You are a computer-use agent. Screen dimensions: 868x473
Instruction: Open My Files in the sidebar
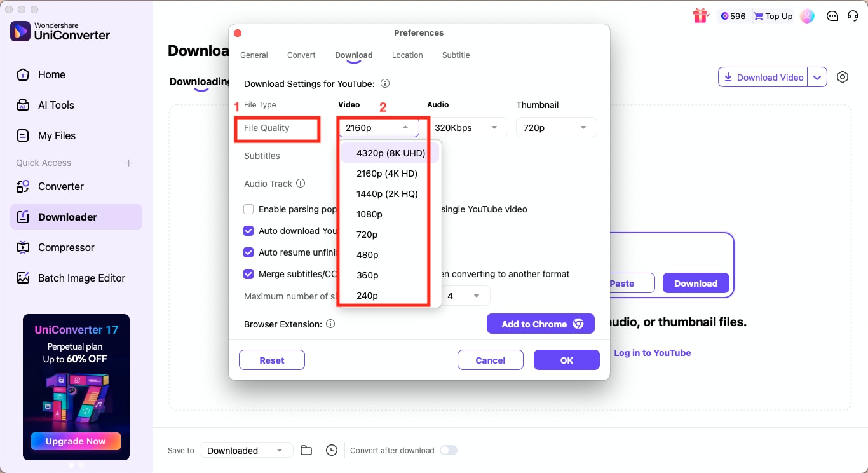(x=57, y=135)
